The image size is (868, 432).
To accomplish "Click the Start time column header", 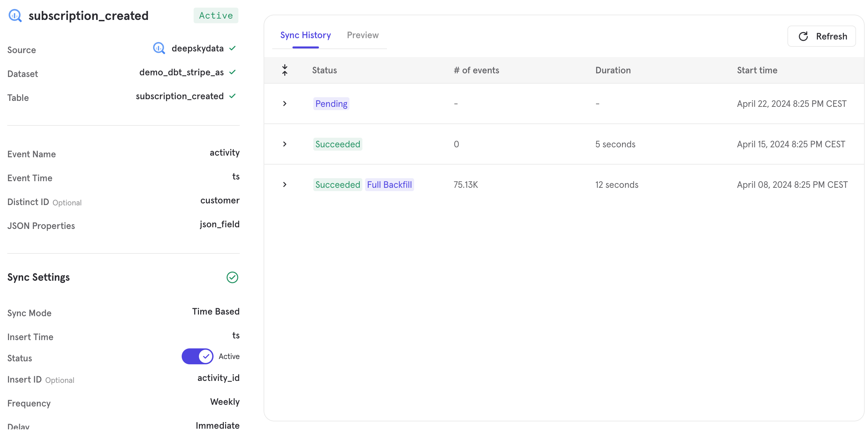I will (x=757, y=70).
